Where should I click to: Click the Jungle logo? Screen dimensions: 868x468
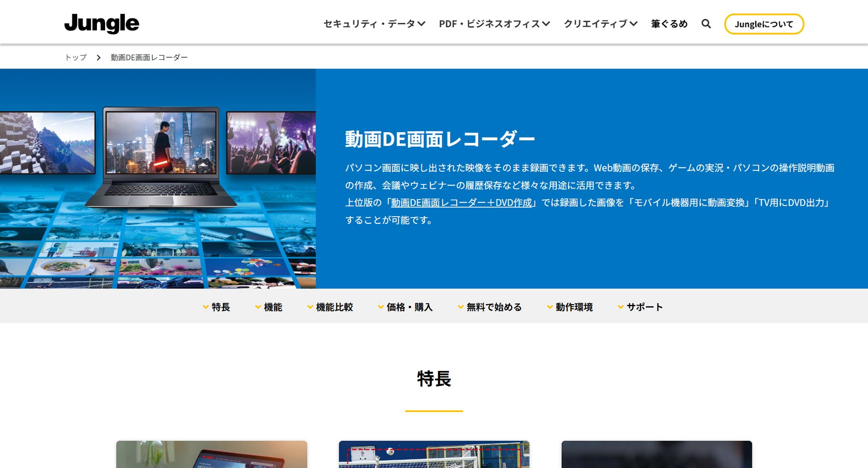click(102, 23)
